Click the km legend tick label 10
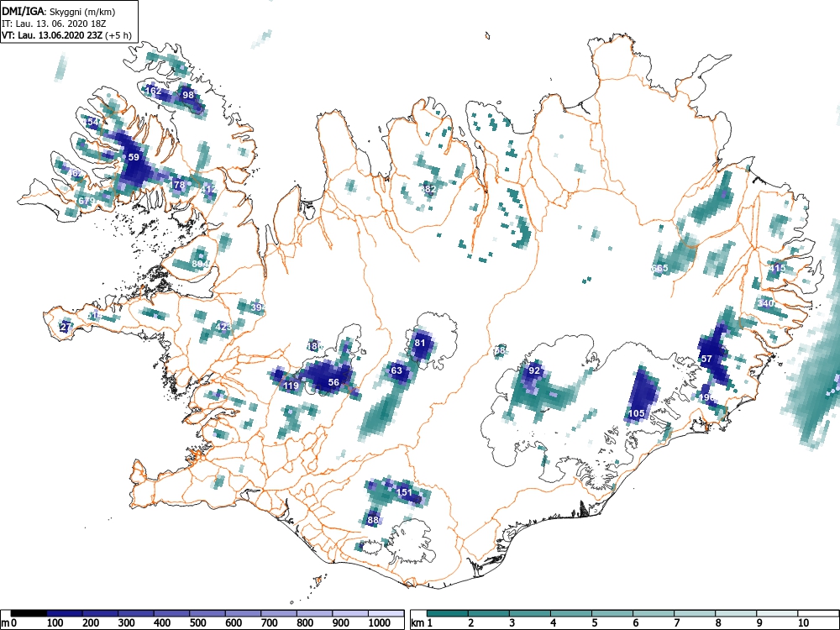840x630 pixels. click(803, 623)
